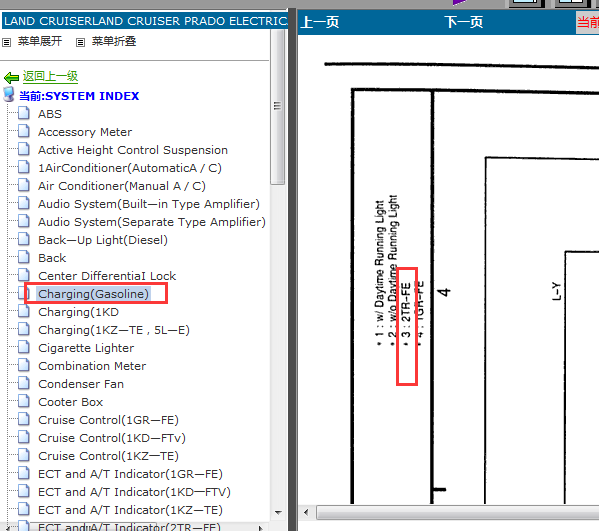Open Cruise Control(1KD—FTv) entry
The image size is (599, 531).
pos(112,438)
